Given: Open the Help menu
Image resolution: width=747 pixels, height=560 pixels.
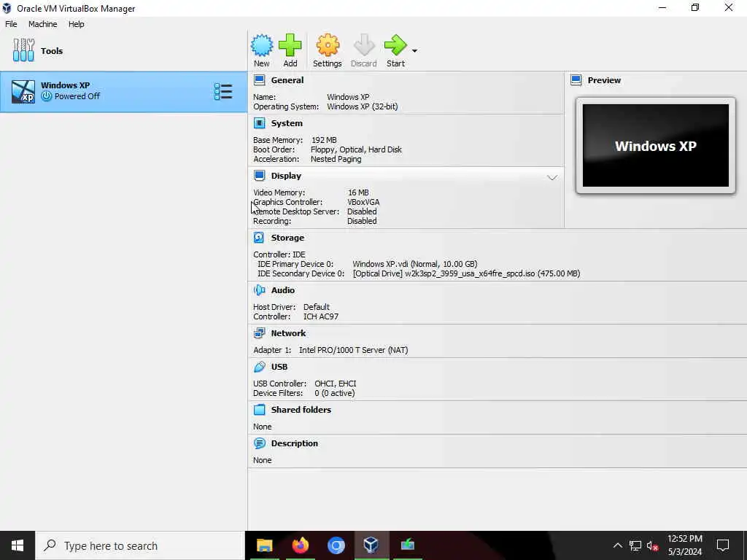Looking at the screenshot, I should point(76,24).
